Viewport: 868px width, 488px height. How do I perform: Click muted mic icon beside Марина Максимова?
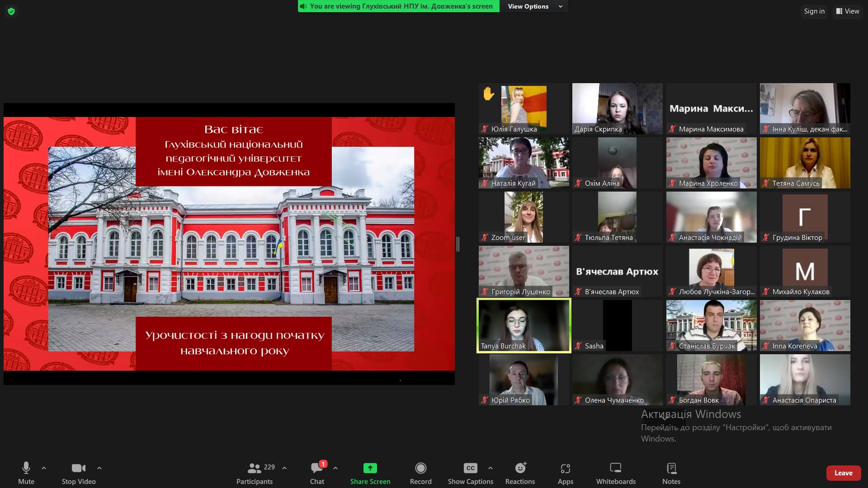pyautogui.click(x=672, y=129)
